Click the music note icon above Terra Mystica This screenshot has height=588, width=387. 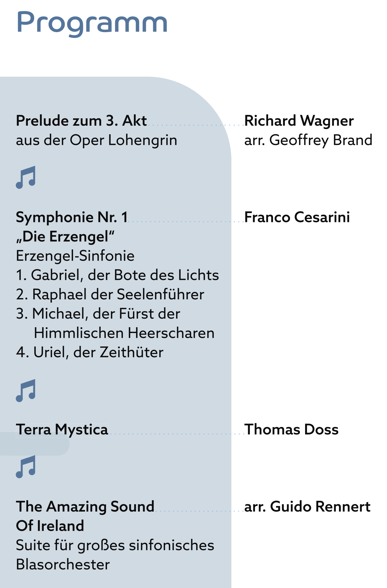[x=26, y=390]
